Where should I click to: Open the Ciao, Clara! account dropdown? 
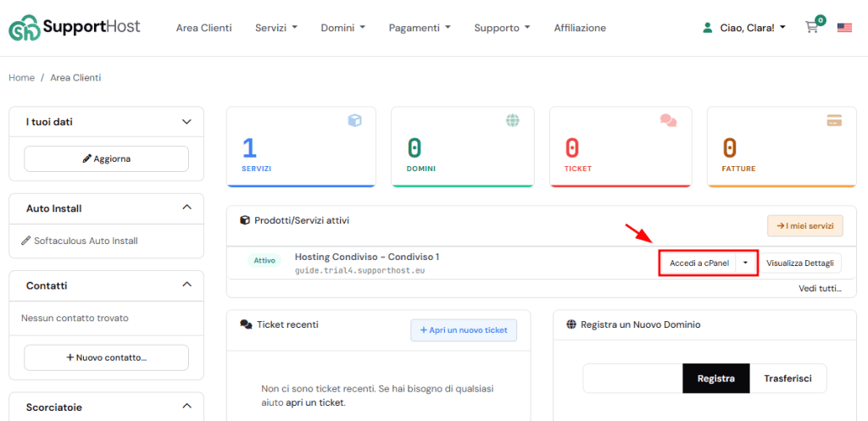click(x=753, y=28)
